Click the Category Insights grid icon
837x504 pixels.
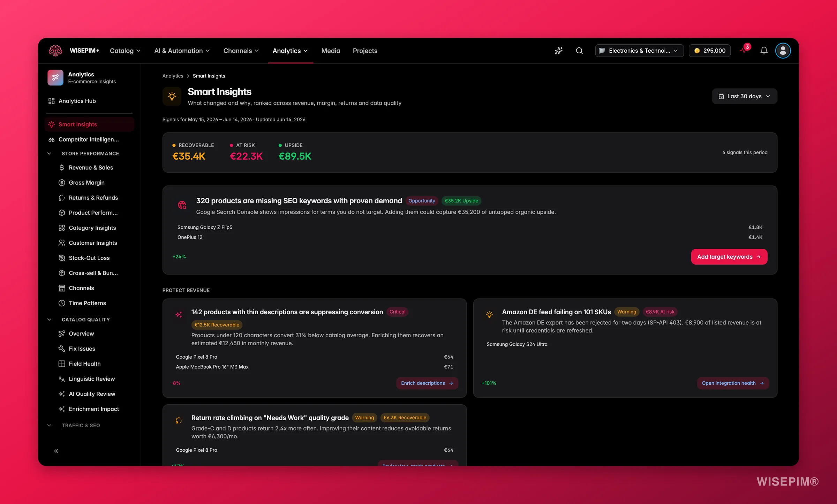62,228
